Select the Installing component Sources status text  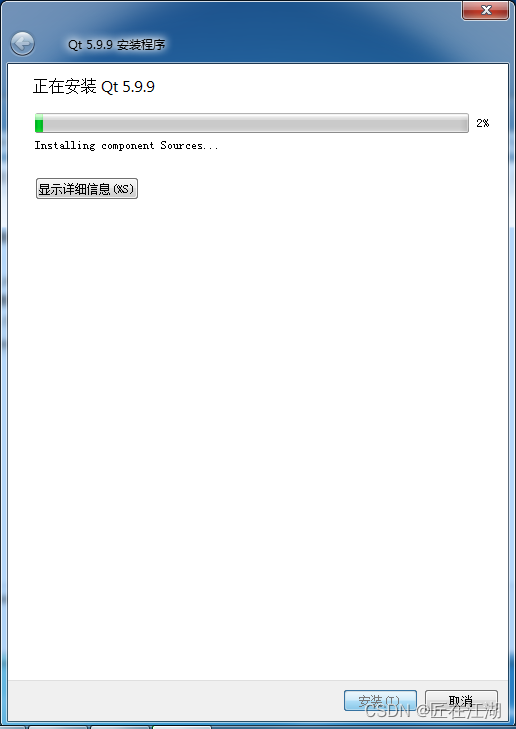point(126,146)
